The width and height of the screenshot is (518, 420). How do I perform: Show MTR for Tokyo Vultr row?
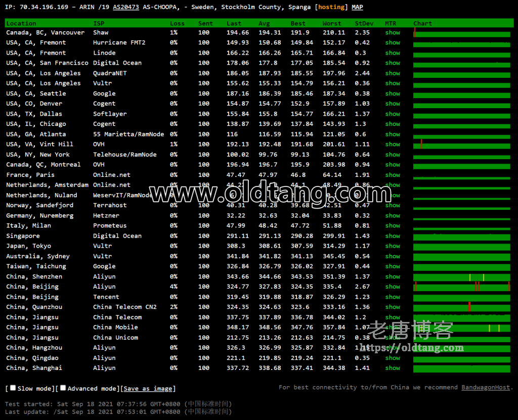tap(393, 246)
